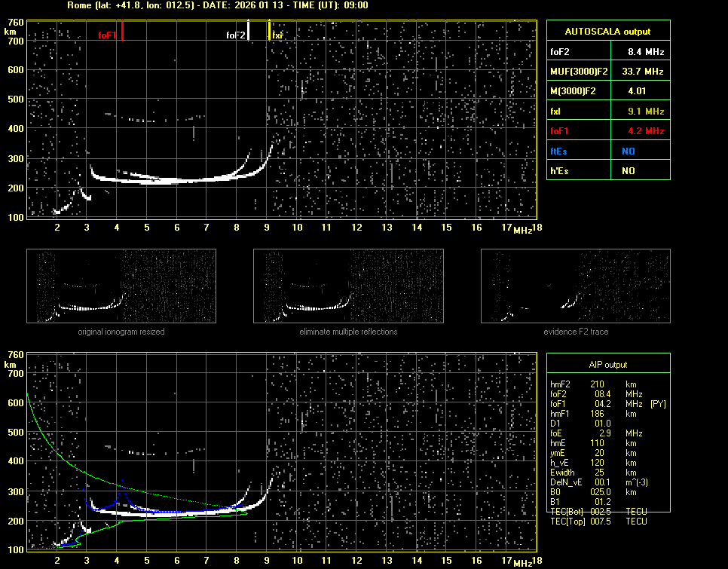Open the evidence F2 trace thumbnail
This screenshot has height=569, width=728.
pos(575,286)
